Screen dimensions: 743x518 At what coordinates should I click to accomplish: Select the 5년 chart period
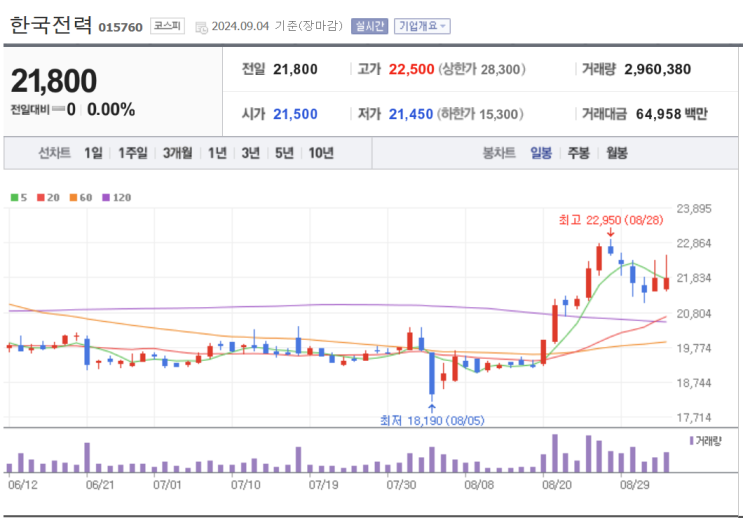284,153
